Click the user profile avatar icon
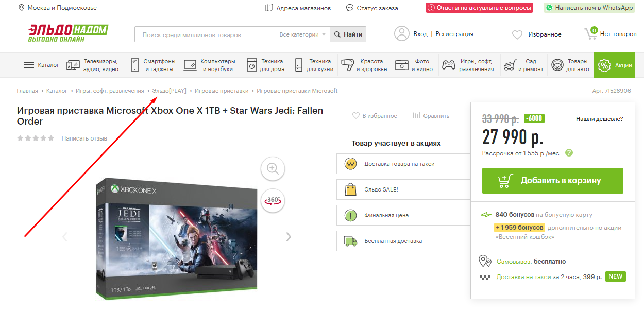644x312 pixels. (x=402, y=34)
